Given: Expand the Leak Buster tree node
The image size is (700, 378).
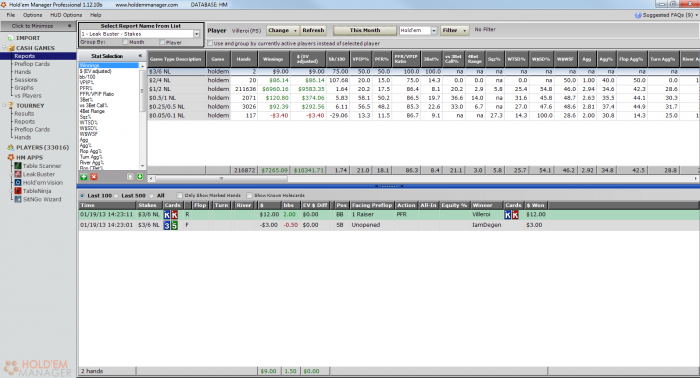Looking at the screenshot, I should [12, 174].
